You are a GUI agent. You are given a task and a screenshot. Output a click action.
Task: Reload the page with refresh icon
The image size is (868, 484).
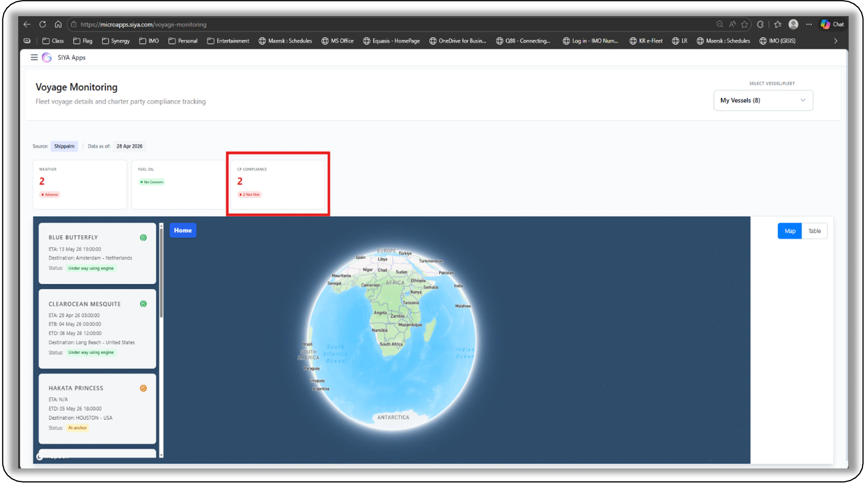[x=42, y=24]
